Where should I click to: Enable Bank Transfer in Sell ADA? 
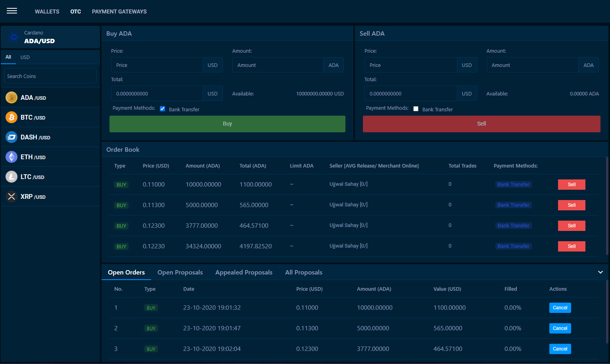(416, 109)
